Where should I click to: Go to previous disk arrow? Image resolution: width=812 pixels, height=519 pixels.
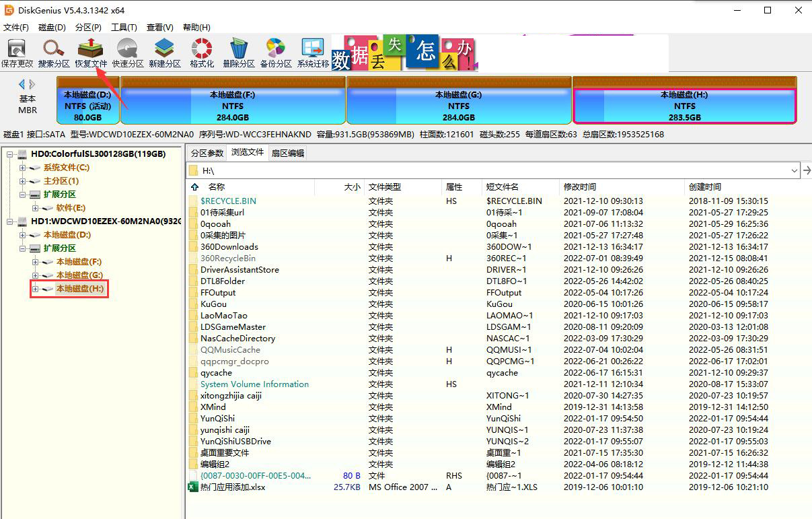tap(22, 84)
